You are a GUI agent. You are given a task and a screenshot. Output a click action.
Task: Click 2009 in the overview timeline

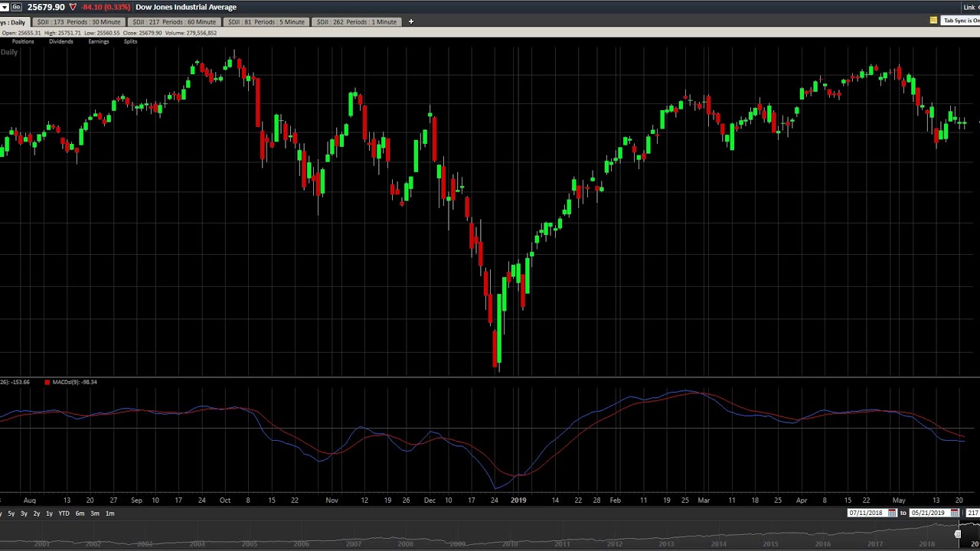458,544
